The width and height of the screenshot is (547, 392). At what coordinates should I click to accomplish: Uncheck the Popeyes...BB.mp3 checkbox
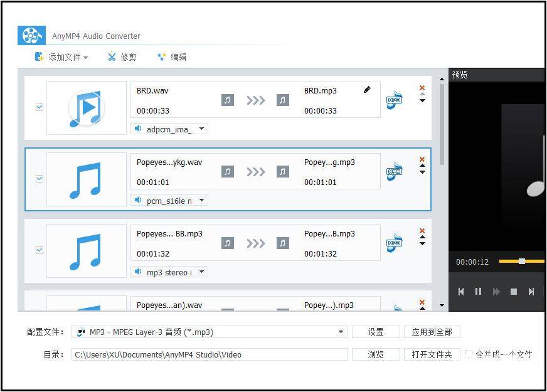click(x=39, y=250)
